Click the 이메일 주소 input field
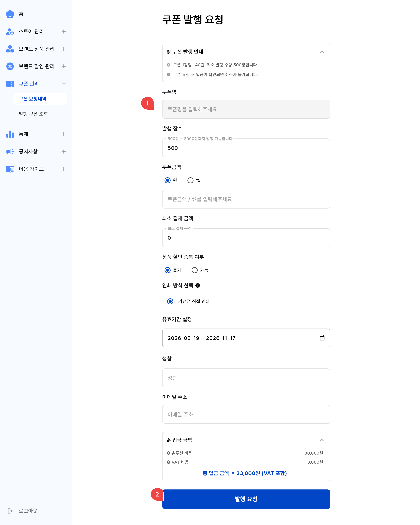420x525 pixels. 246,414
